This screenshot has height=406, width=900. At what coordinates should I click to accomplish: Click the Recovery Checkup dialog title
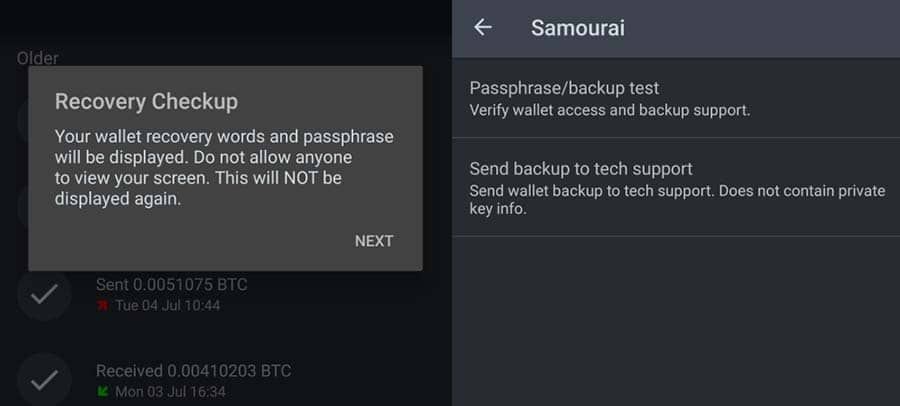146,101
